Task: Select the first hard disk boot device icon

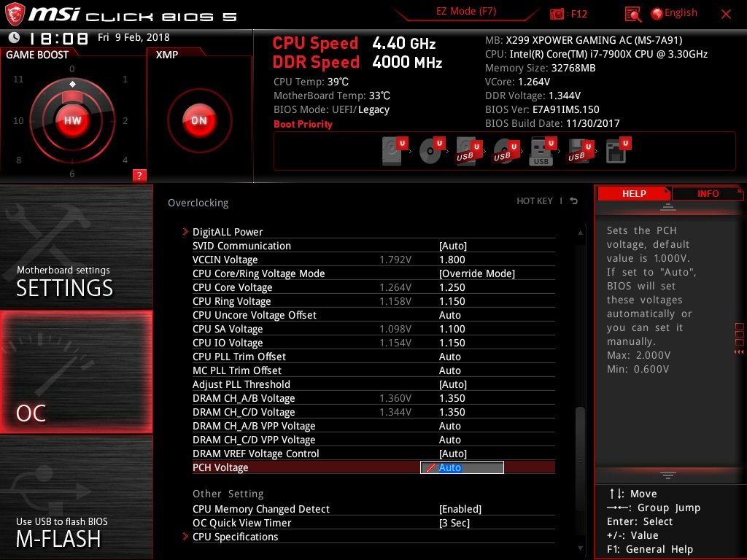Action: click(395, 150)
